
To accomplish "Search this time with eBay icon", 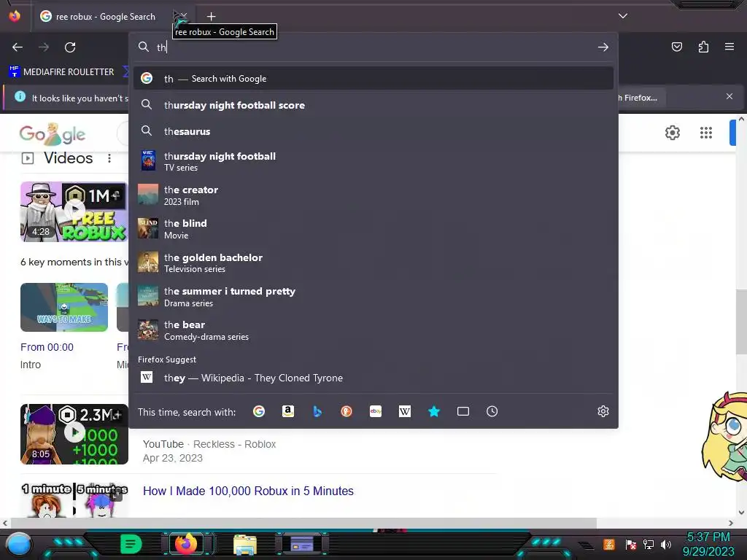I will click(376, 411).
